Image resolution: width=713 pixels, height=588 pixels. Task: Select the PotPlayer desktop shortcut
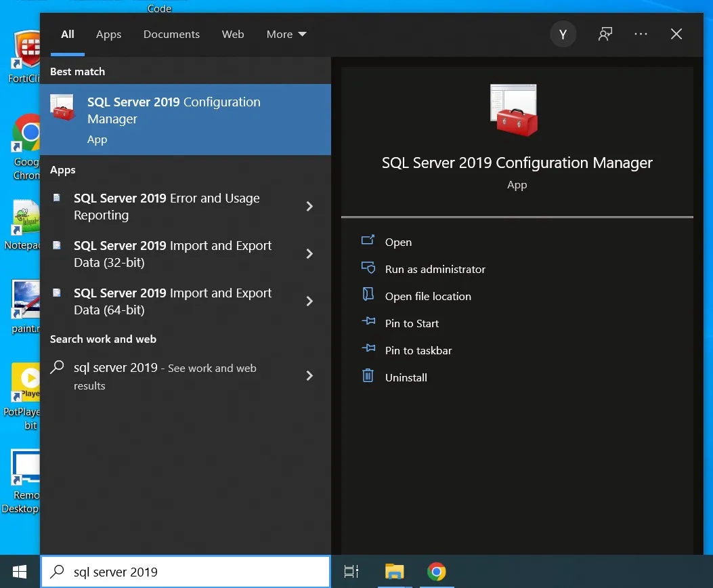[x=22, y=396]
